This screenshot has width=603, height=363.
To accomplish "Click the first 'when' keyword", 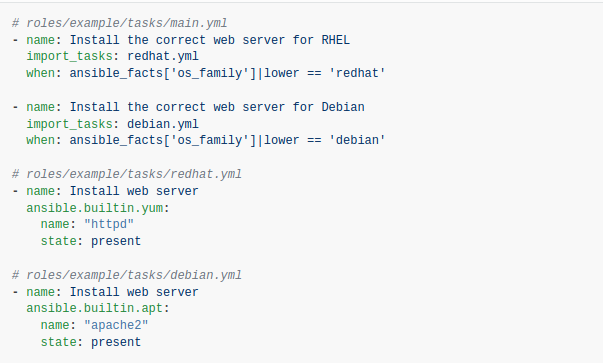I will (40, 73).
